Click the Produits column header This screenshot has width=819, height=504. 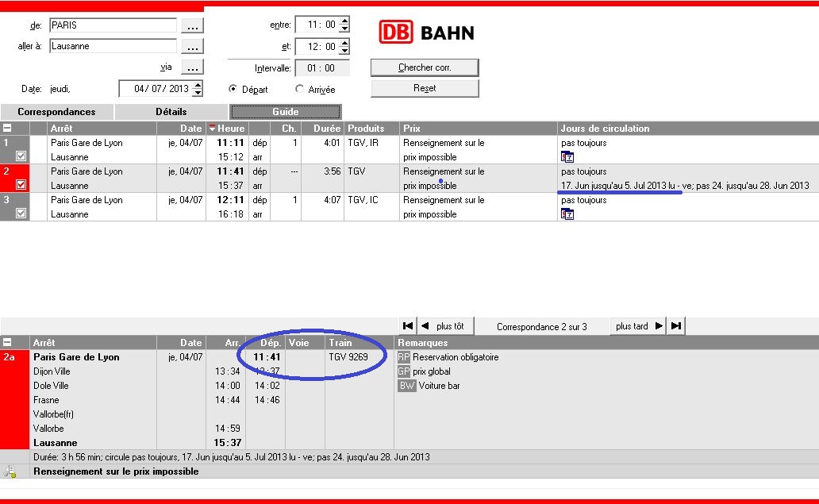tap(371, 128)
